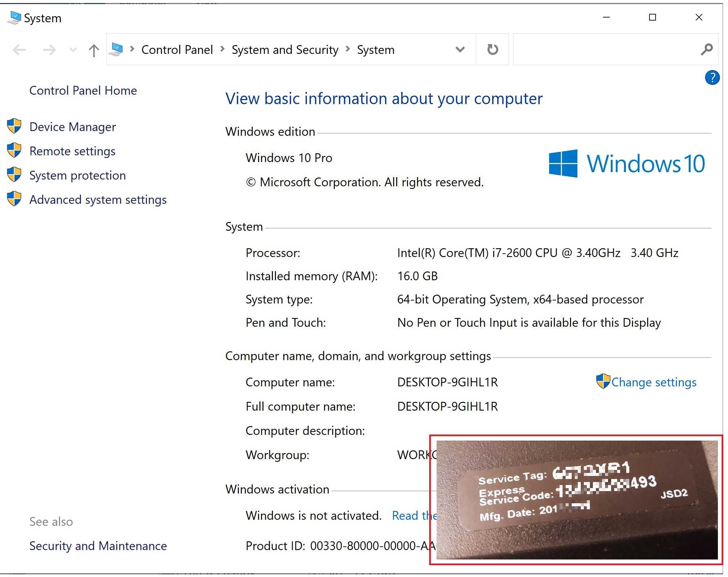Image resolution: width=728 pixels, height=577 pixels.
Task: Open Control Panel Home
Action: (x=83, y=91)
